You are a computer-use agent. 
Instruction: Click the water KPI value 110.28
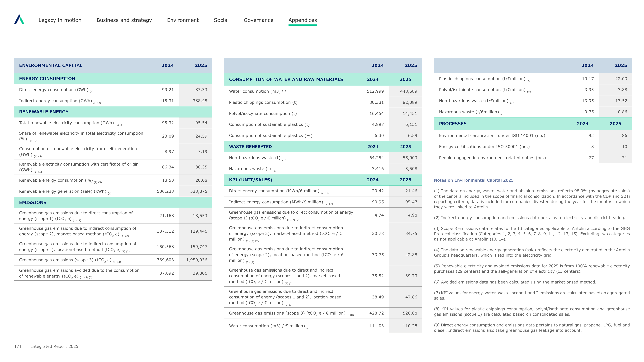click(x=410, y=326)
